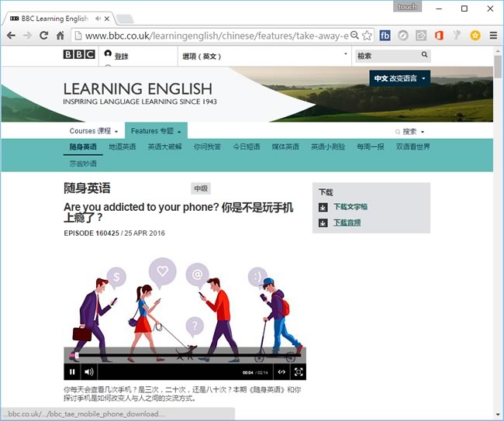The width and height of the screenshot is (504, 421).
Task: Click the sign-in user icon 登錄
Action: pyautogui.click(x=108, y=53)
